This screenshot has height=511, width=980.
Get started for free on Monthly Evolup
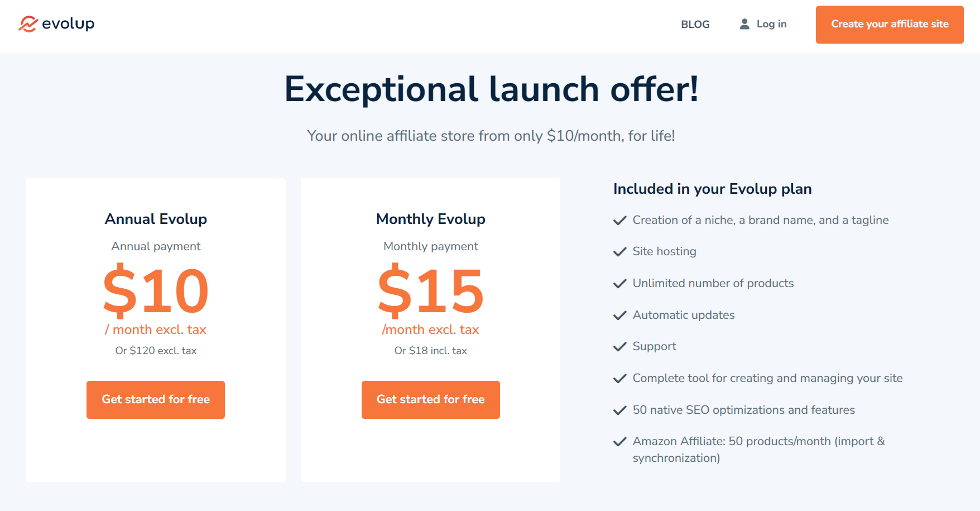431,400
